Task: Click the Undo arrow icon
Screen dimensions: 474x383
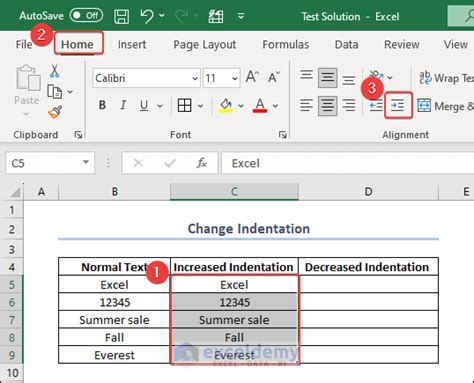Action: [147, 16]
